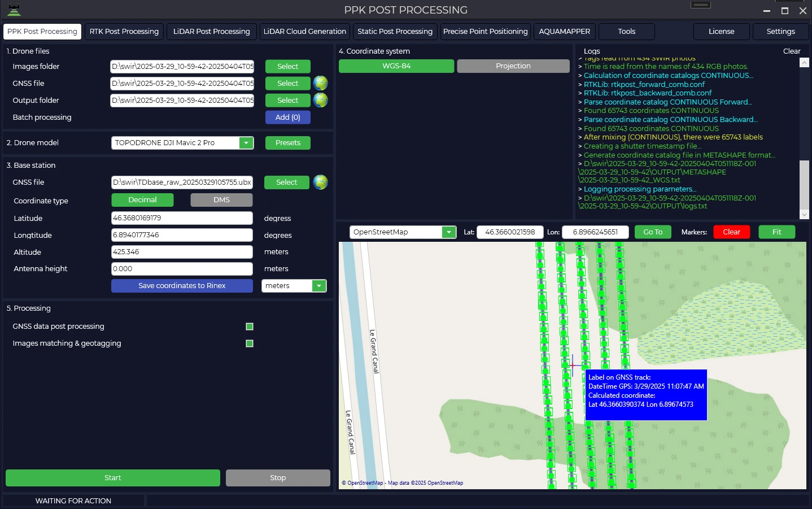
Task: Toggle GNSS data post processing checkbox
Action: (250, 327)
